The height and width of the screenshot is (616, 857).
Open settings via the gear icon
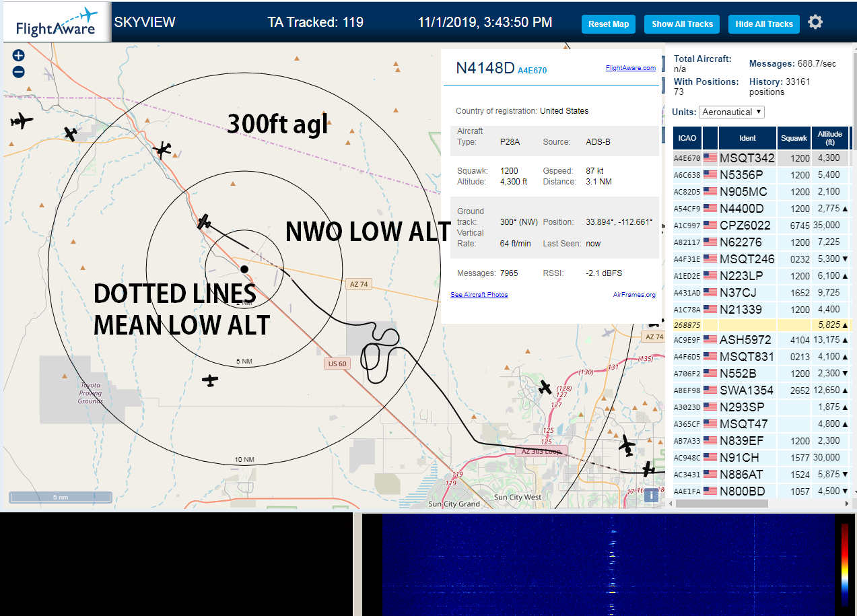point(815,22)
